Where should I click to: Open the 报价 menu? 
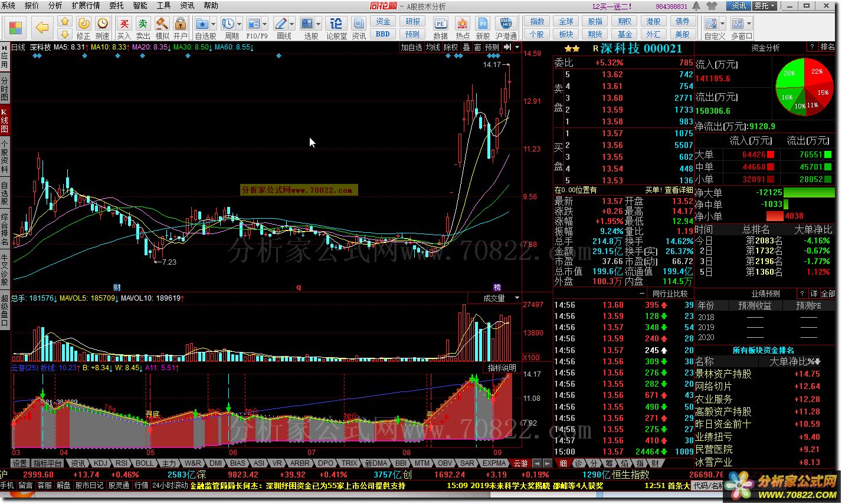[x=32, y=5]
